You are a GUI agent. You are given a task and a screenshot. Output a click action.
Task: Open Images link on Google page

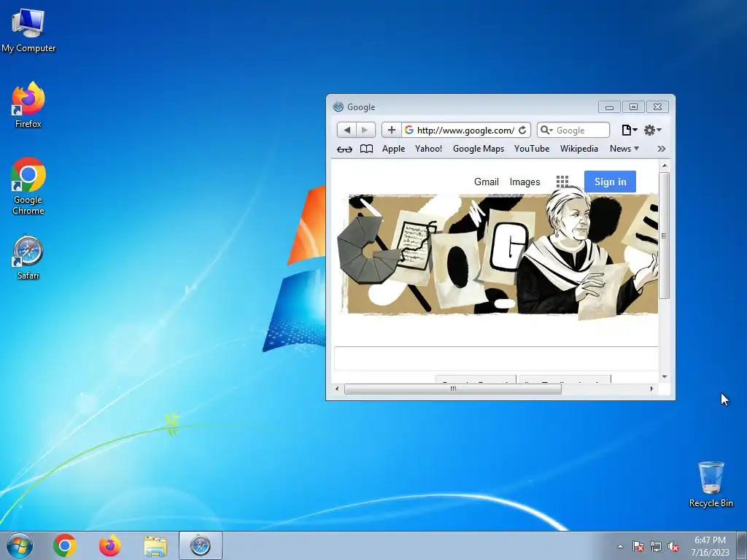point(525,182)
